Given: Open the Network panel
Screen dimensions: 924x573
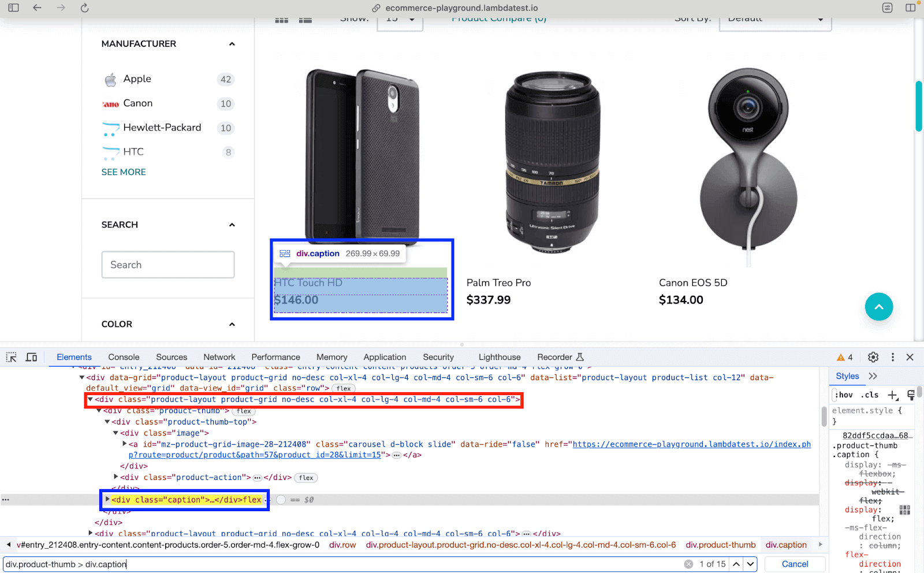Looking at the screenshot, I should point(219,357).
